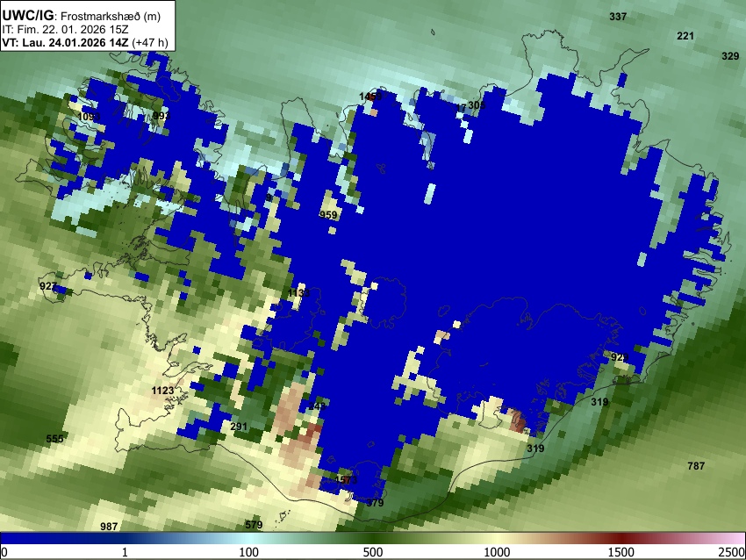Click the 787 value on the map
The image size is (746, 560).
[696, 466]
